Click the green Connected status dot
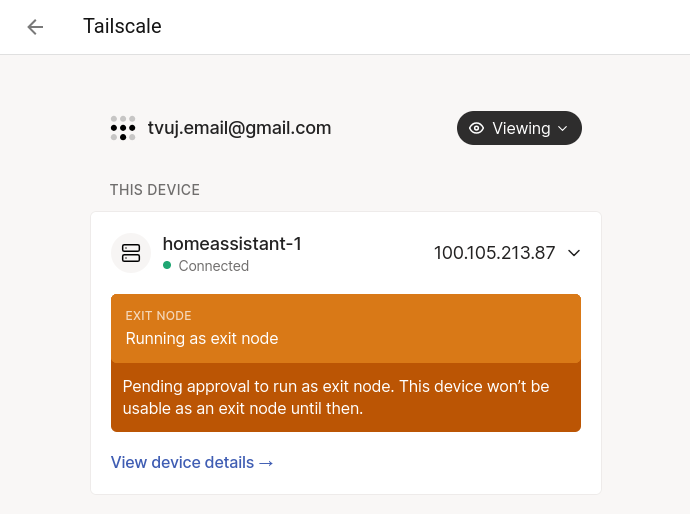The height and width of the screenshot is (514, 690). [168, 266]
